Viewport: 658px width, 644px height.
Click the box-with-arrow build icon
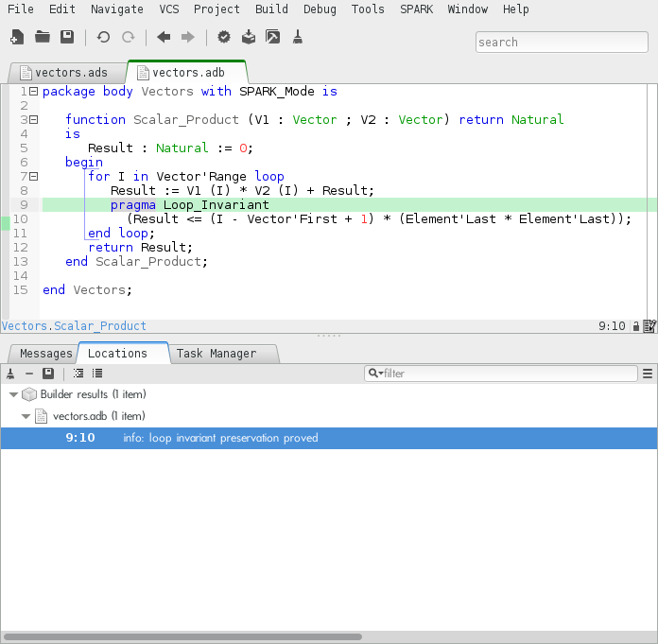tap(249, 38)
